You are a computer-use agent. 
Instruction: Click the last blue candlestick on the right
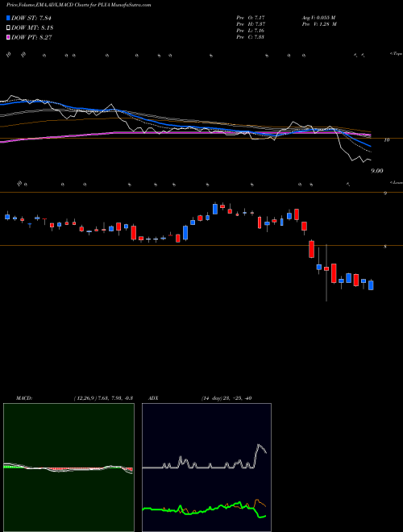click(x=371, y=285)
